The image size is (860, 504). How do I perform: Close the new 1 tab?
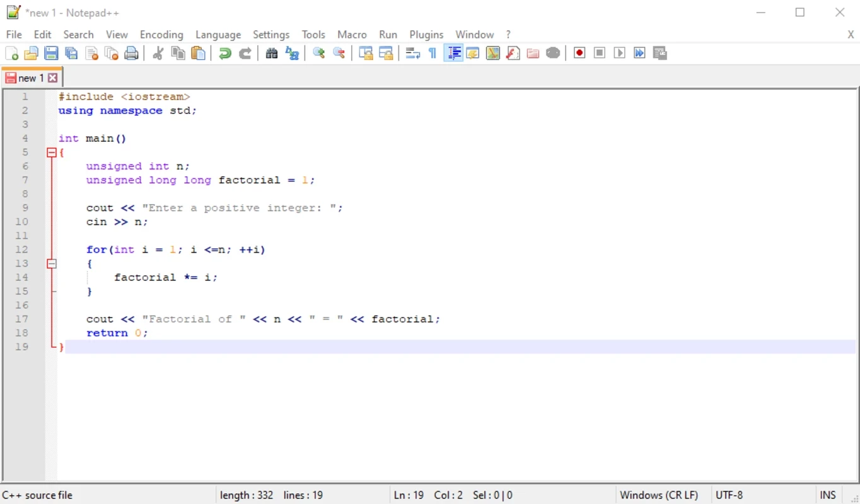point(53,78)
